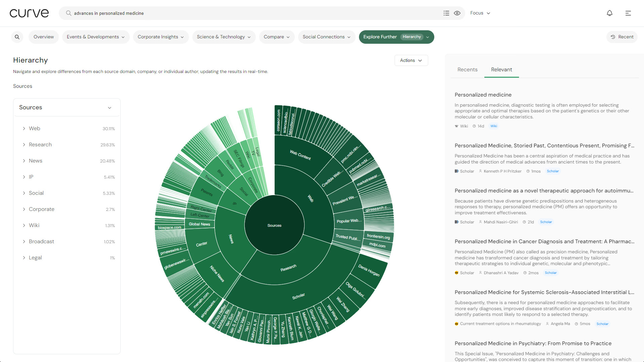
Task: Open the Cancer Diagnosis and Treatment article
Action: point(545,242)
